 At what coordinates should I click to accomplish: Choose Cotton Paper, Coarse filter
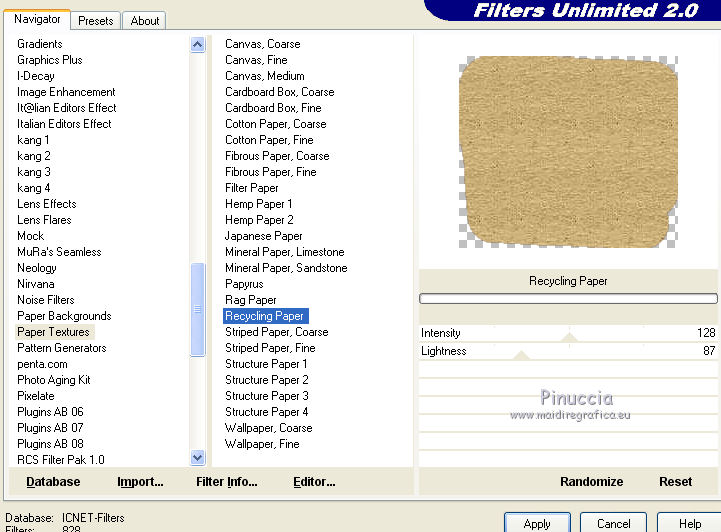coord(275,124)
